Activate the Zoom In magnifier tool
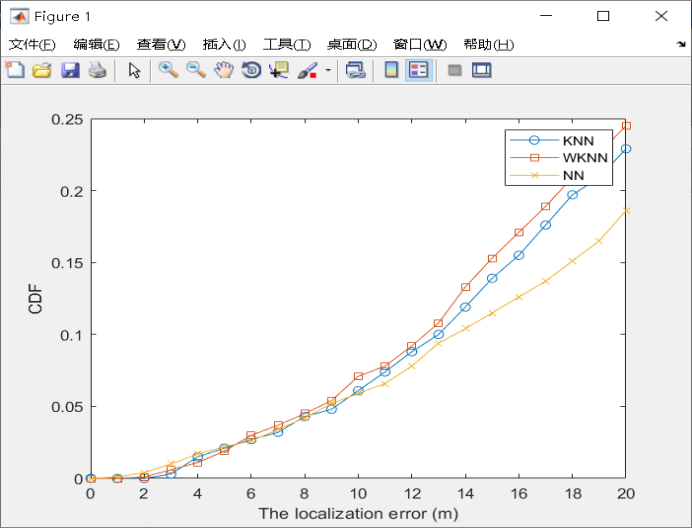Screen dimensions: 692x528 click(x=168, y=70)
